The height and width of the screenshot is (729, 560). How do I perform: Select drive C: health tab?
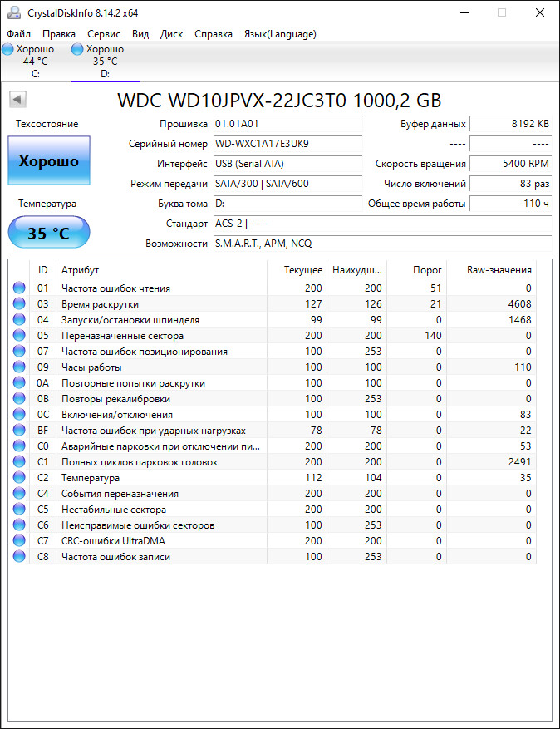pyautogui.click(x=35, y=62)
